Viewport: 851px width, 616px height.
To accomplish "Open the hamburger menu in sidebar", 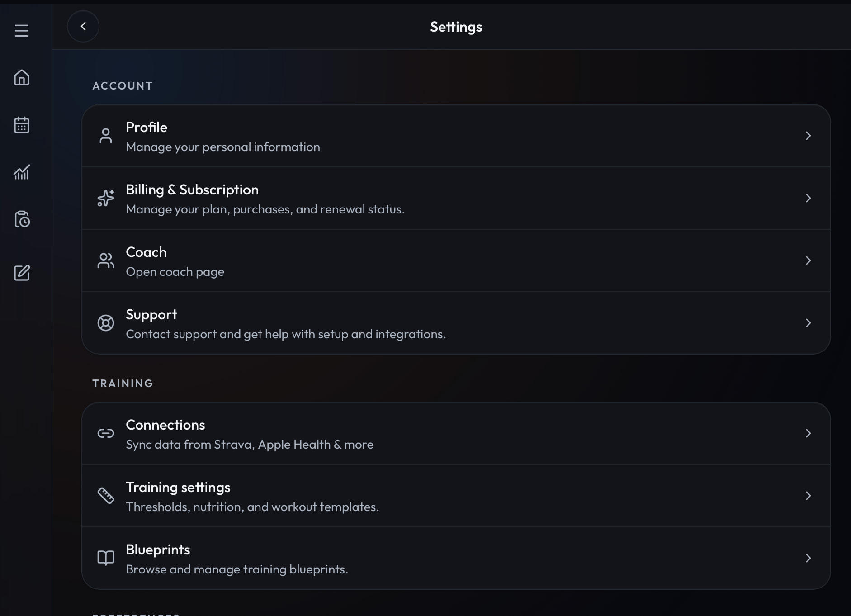I will [21, 31].
